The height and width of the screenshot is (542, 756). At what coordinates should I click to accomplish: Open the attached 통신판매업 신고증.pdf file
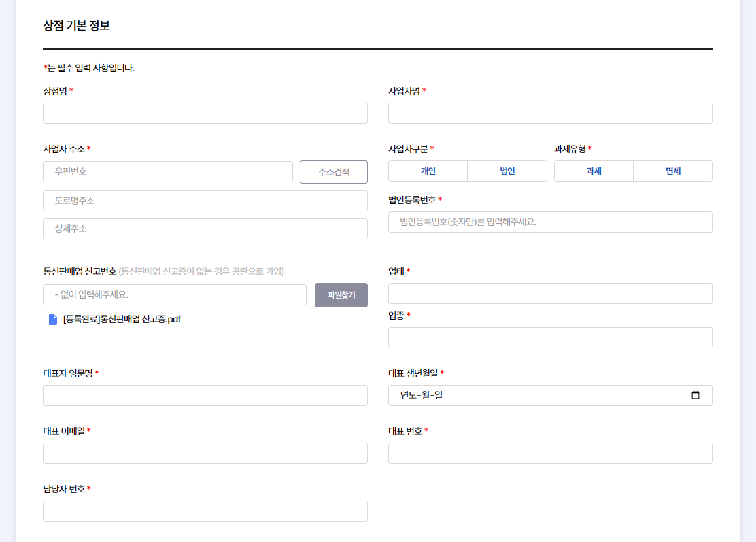point(122,320)
